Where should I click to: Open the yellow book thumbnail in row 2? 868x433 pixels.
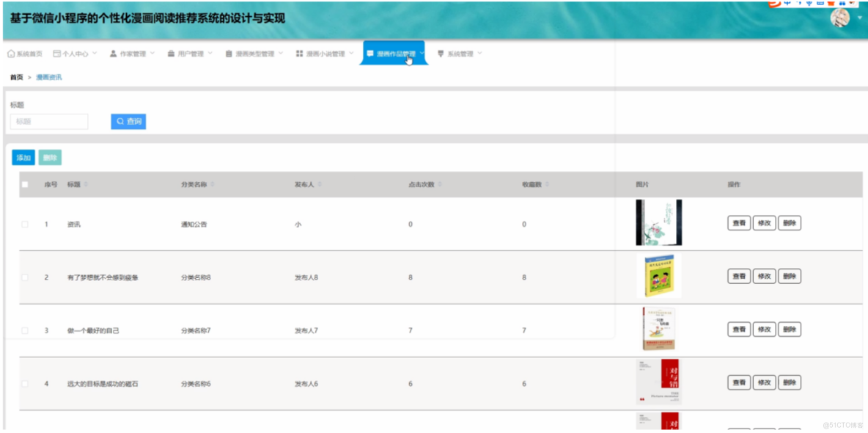(x=659, y=275)
